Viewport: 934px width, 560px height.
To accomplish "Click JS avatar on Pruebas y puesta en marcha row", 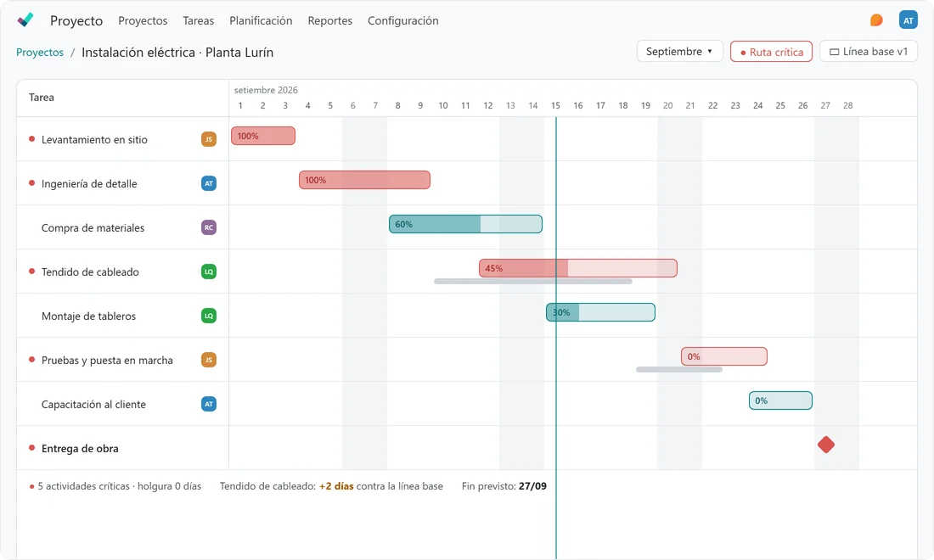I will pos(209,360).
